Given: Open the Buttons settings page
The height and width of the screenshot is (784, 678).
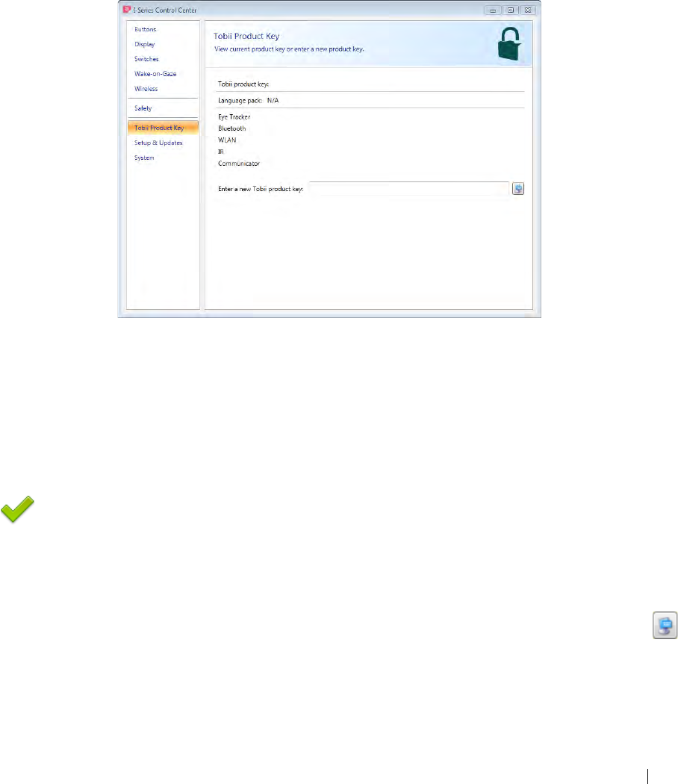Looking at the screenshot, I should pos(145,30).
